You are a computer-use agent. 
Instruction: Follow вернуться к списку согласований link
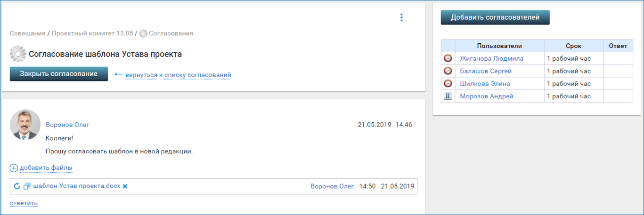tap(178, 75)
